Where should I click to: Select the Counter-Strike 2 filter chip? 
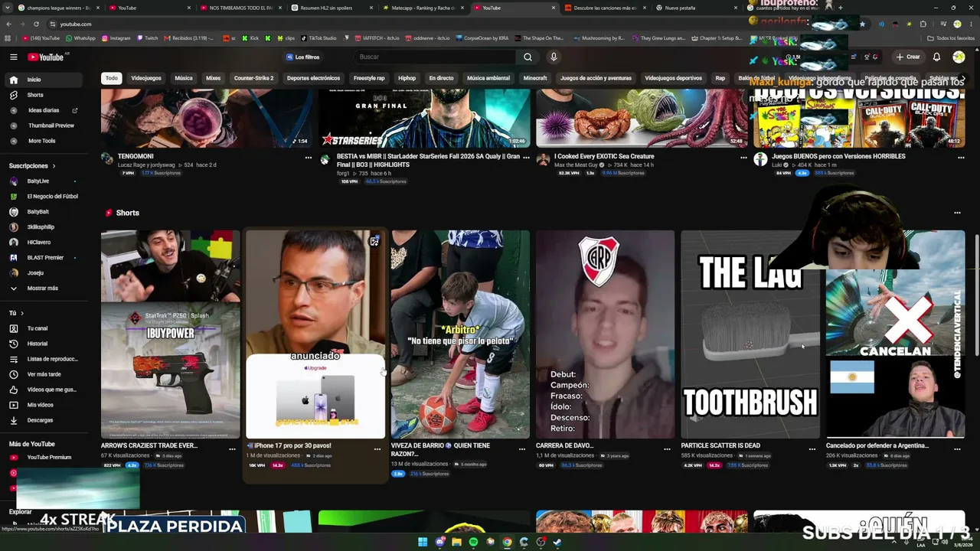(x=253, y=78)
